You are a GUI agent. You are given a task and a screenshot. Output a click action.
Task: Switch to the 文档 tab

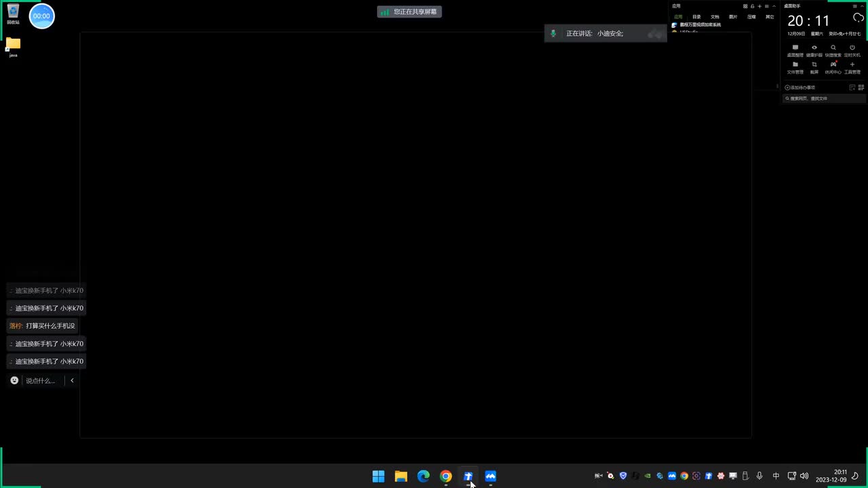point(715,17)
